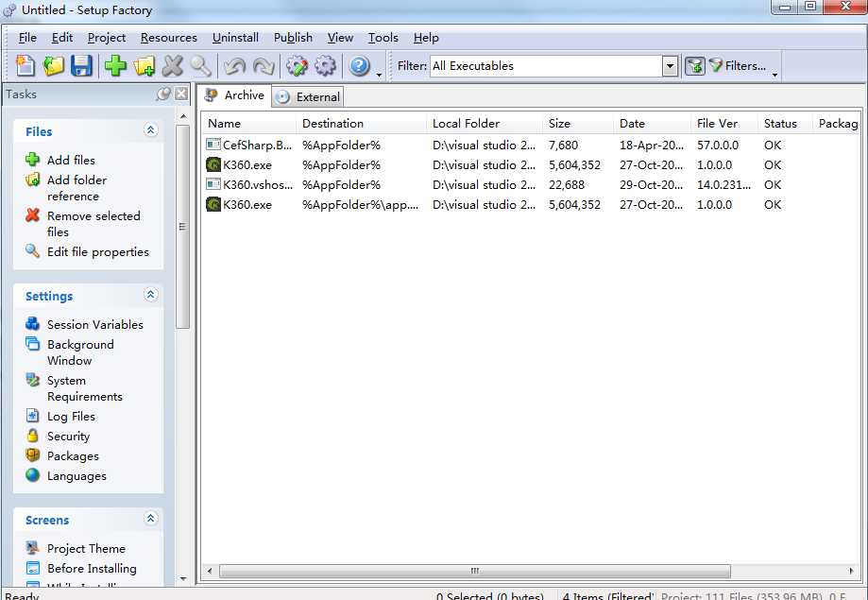Click the Open Project folder icon

[x=54, y=66]
